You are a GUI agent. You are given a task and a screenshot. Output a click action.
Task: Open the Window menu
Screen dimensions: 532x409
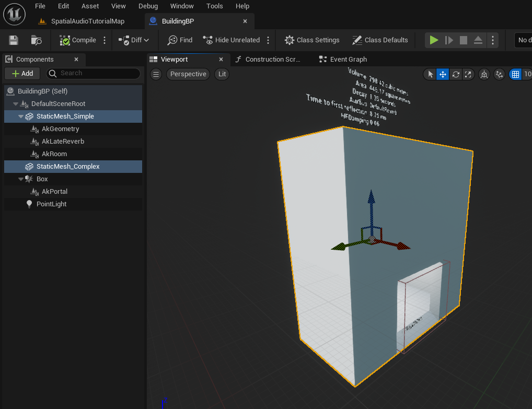pyautogui.click(x=182, y=6)
